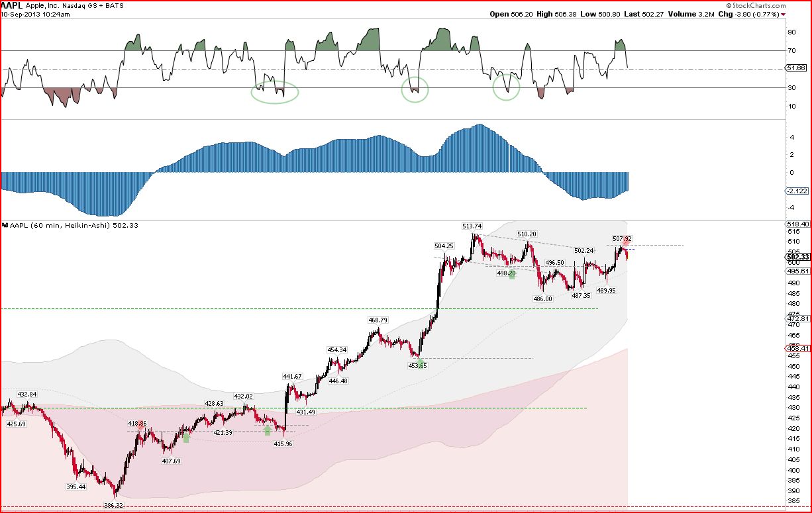The image size is (812, 513).
Task: Click the green up-arrow signal above 415.96
Action: pos(267,430)
